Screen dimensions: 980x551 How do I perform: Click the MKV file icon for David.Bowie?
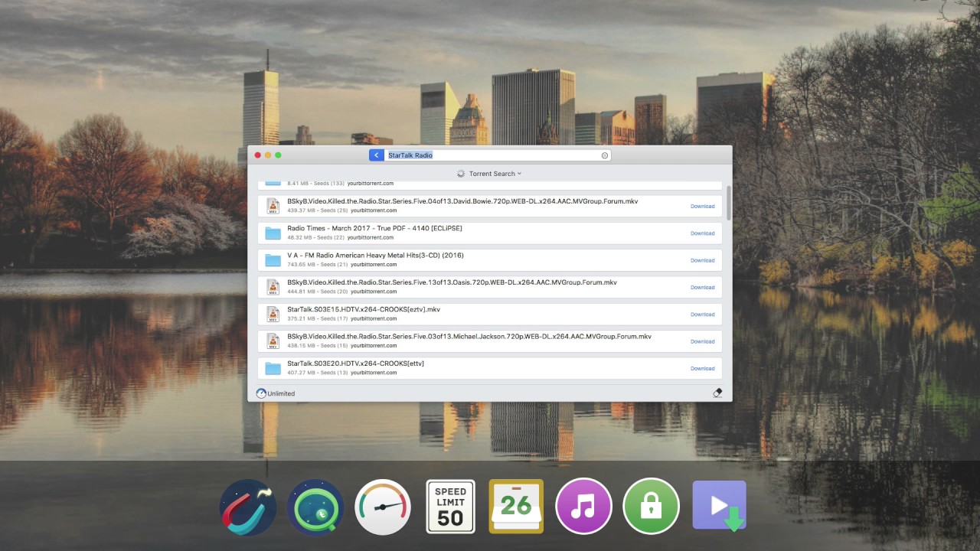[x=273, y=206]
